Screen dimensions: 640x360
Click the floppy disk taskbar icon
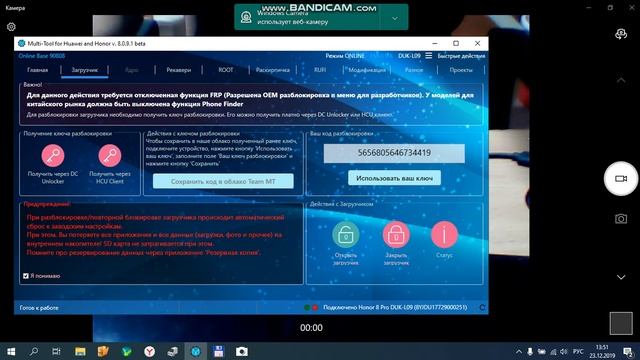tap(219, 351)
